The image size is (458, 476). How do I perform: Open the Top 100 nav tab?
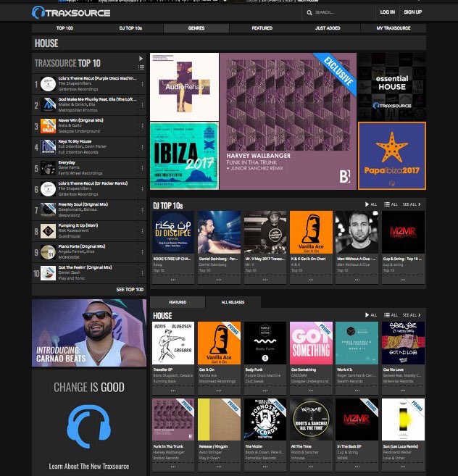[x=64, y=28]
